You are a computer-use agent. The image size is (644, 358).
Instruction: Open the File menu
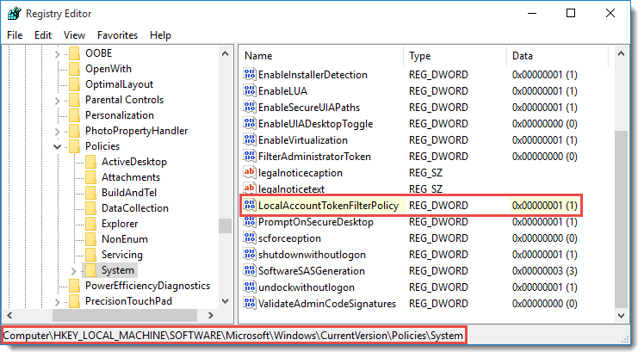click(15, 35)
